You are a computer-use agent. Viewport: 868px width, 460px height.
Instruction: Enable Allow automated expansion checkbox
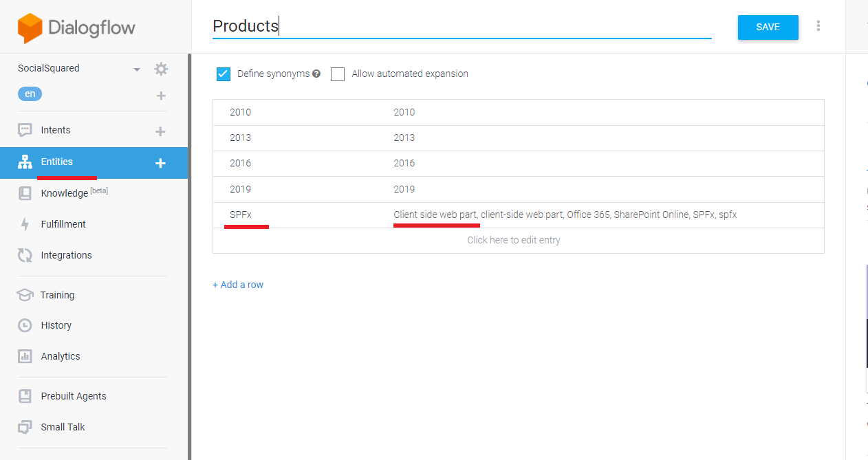(338, 74)
